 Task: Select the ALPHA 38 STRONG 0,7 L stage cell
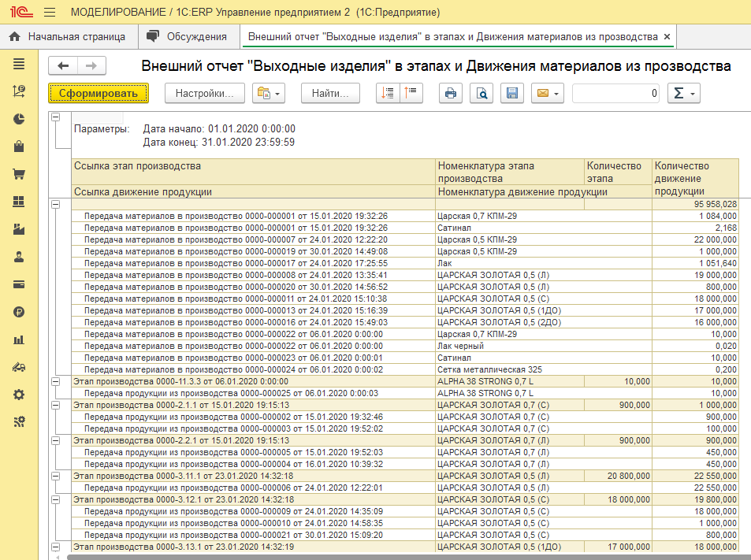[x=510, y=381]
